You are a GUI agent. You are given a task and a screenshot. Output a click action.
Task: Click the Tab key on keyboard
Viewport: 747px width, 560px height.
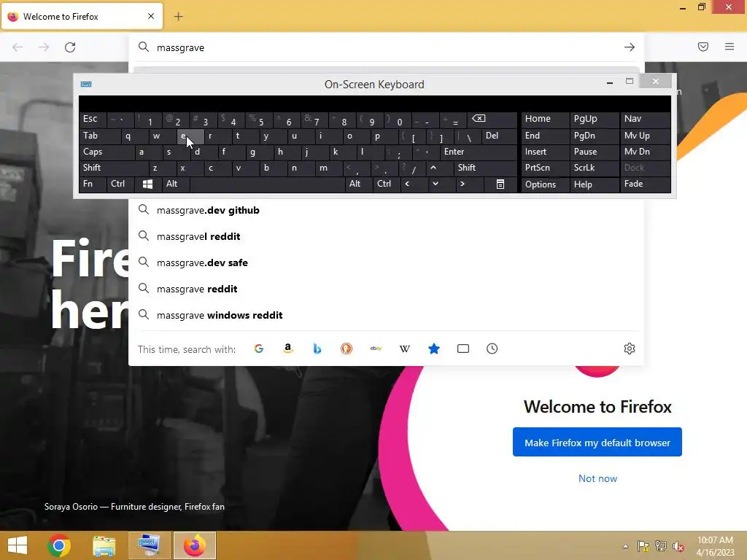pos(100,136)
